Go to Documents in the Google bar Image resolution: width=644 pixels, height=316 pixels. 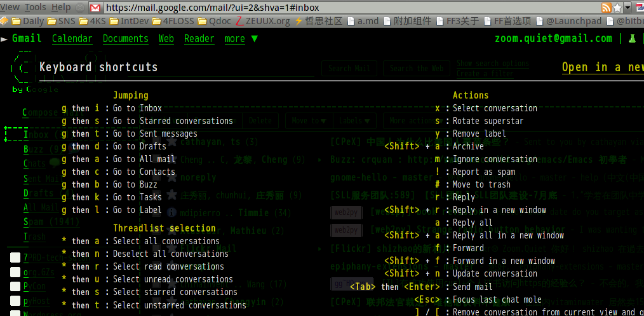pyautogui.click(x=126, y=39)
